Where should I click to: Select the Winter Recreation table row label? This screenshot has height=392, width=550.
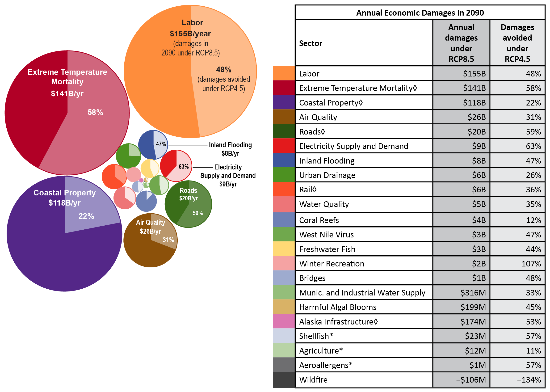pos(332,263)
